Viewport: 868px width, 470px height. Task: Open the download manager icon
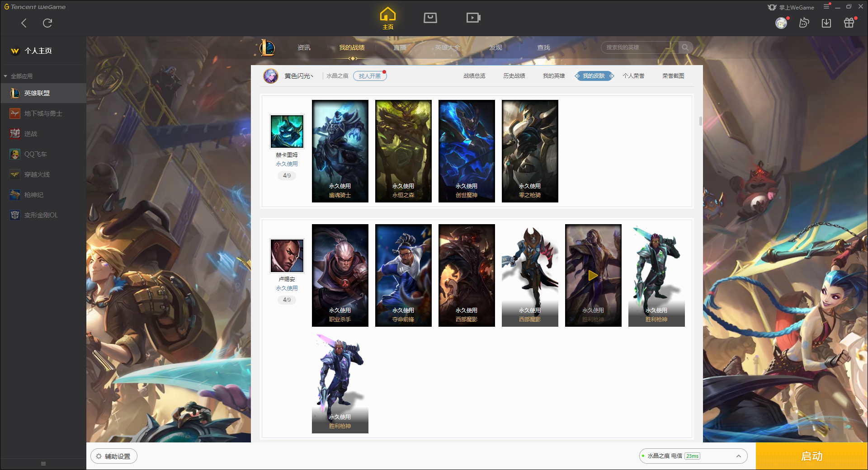(x=826, y=23)
